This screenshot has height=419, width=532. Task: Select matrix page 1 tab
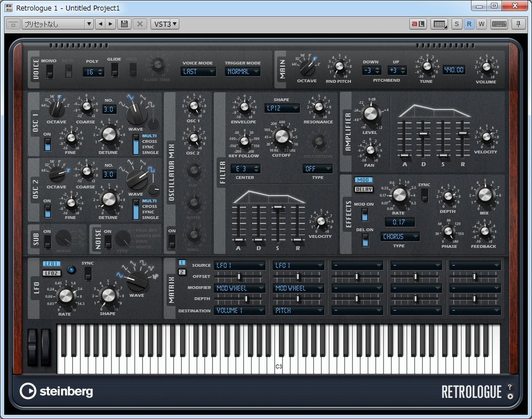point(182,262)
